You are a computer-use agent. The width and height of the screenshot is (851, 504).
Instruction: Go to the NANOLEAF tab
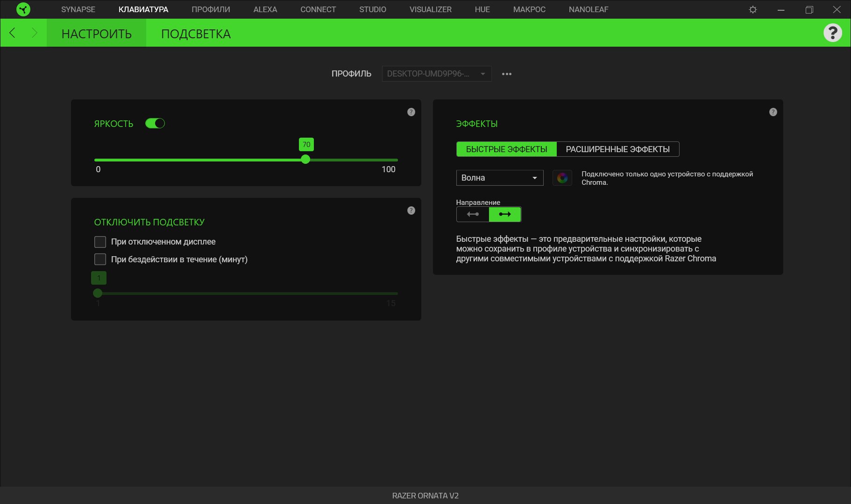[x=589, y=9]
